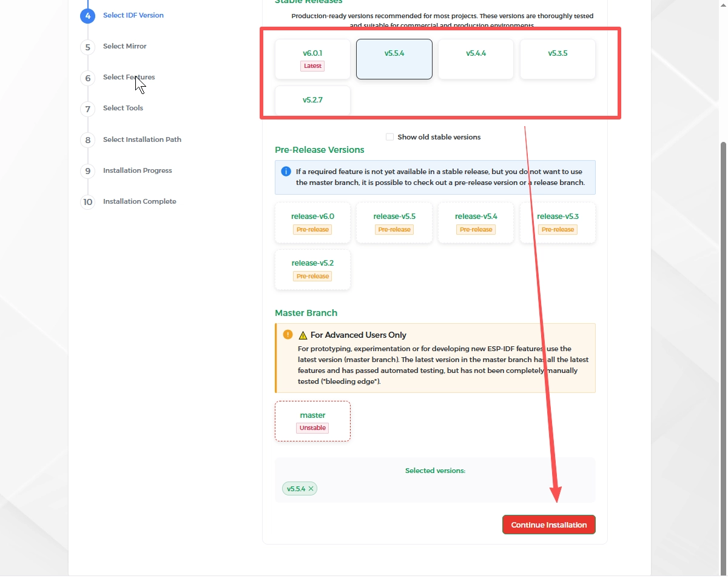Select stable release v5.3.5 card

coord(558,59)
